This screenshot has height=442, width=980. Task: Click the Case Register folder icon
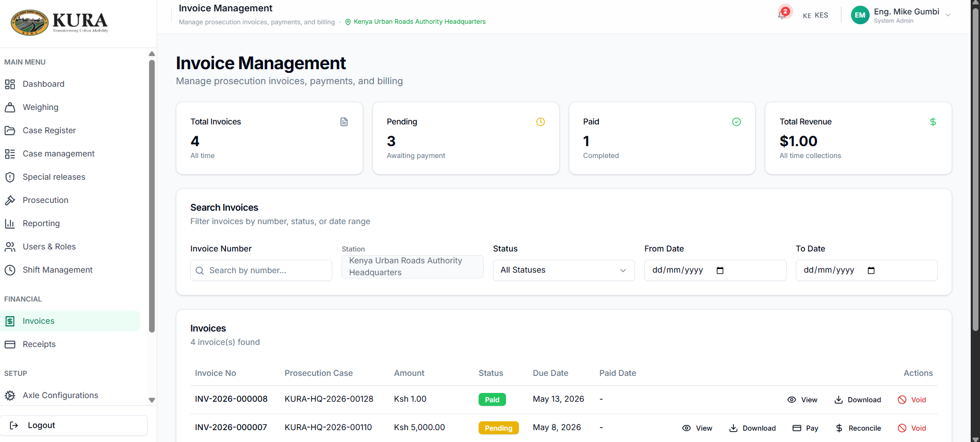pyautogui.click(x=10, y=131)
